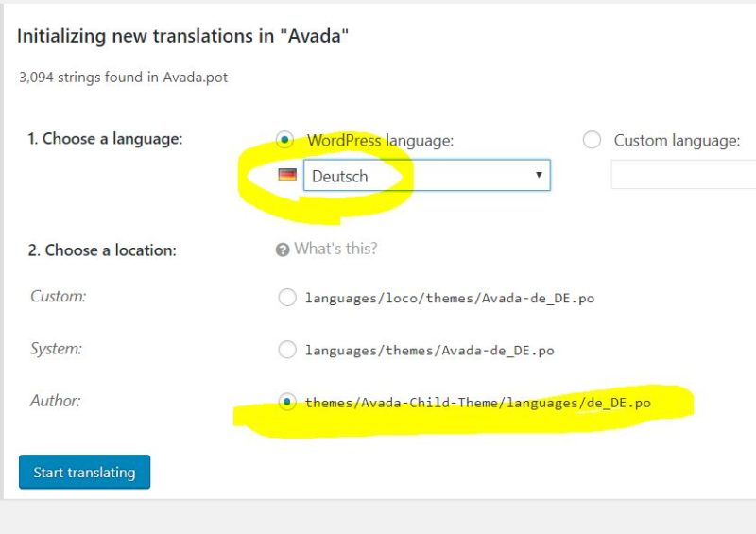
Task: Select the WordPress language radio button
Action: click(x=284, y=140)
